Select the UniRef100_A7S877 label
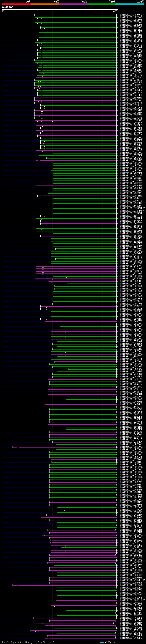The image size is (146, 644). point(131,379)
